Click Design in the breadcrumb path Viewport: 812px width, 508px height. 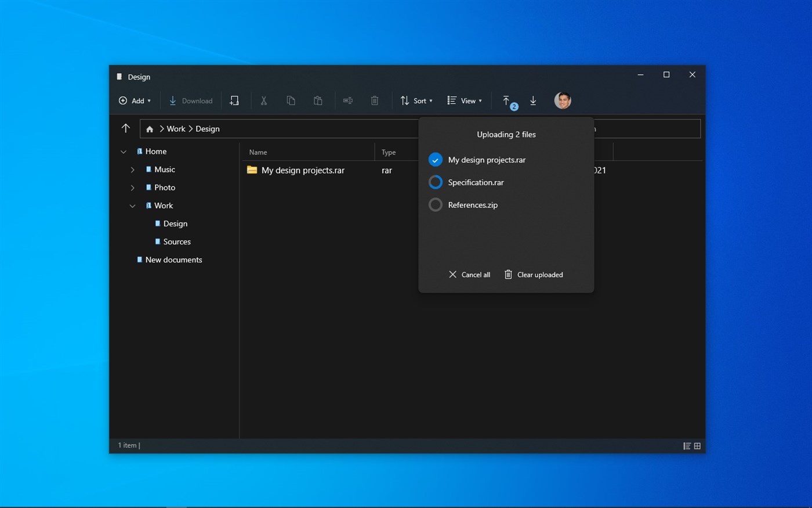point(207,129)
